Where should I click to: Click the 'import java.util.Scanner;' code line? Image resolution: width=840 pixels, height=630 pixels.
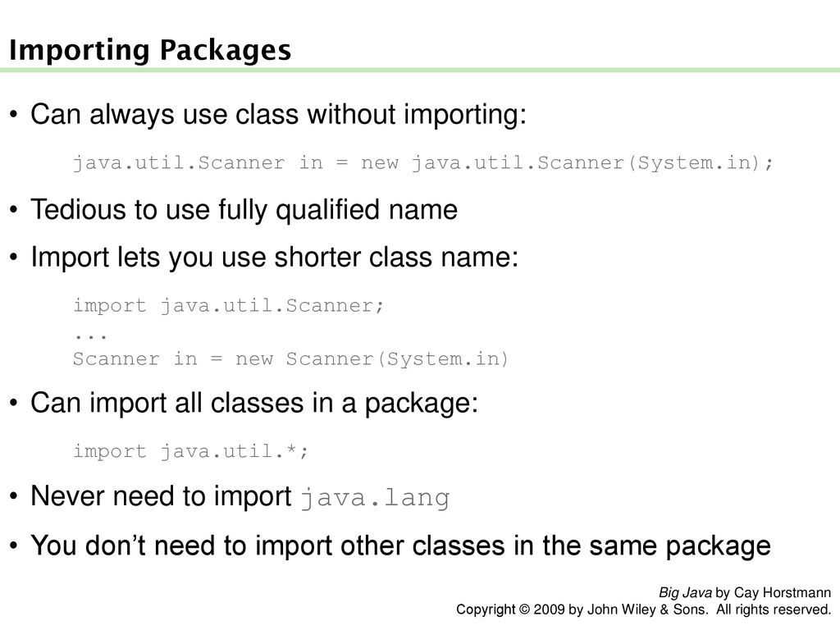pyautogui.click(x=229, y=306)
